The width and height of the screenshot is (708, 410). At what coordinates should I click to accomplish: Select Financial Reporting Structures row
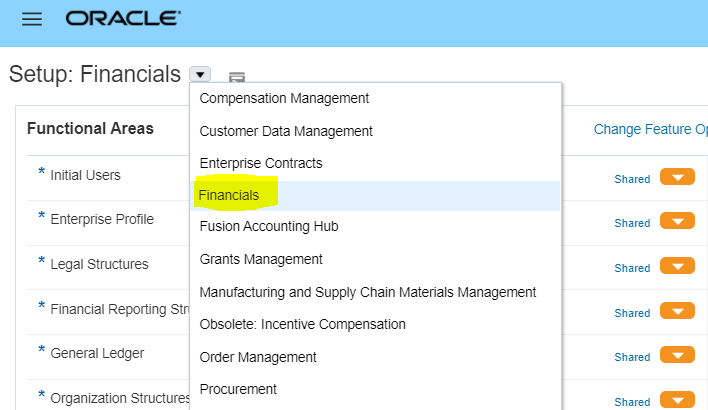(120, 309)
